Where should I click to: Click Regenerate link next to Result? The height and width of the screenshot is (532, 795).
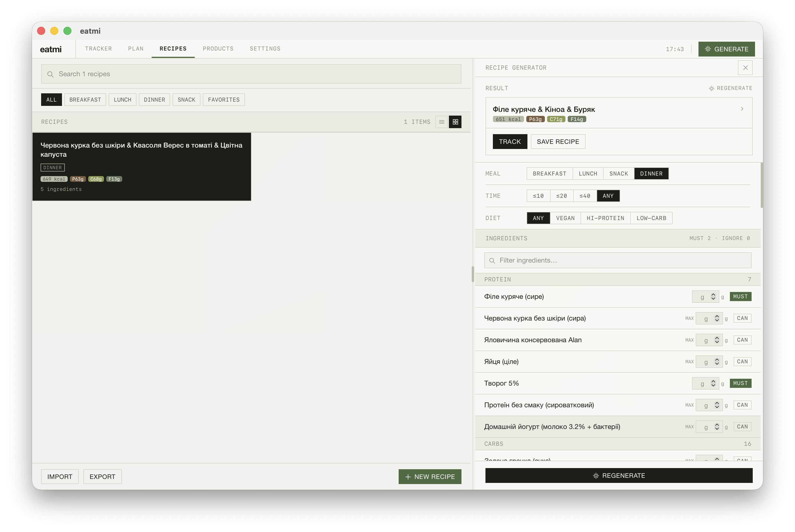click(730, 88)
